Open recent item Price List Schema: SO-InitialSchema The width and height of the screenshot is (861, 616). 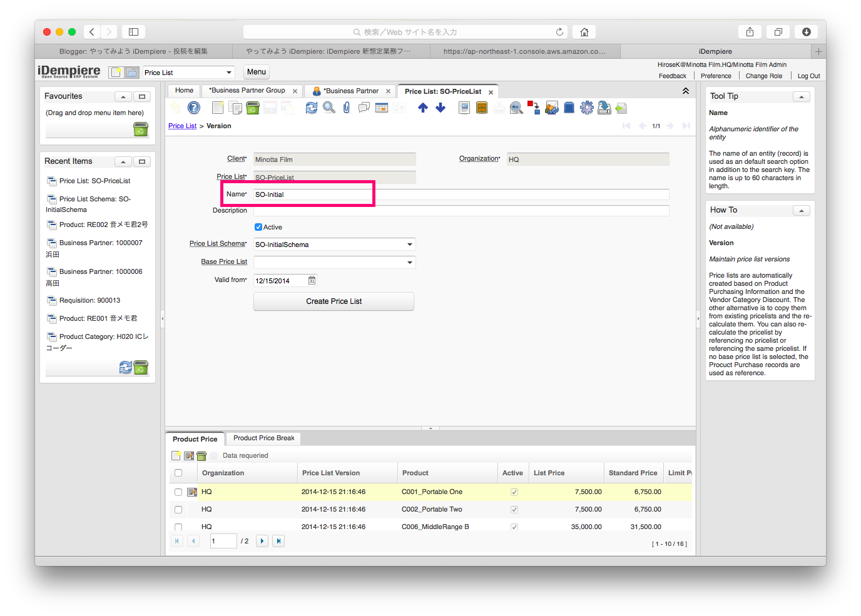point(88,204)
